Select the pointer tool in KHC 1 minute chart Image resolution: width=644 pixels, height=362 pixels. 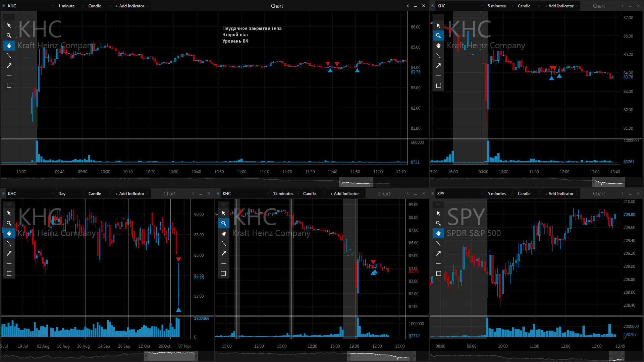(9, 25)
